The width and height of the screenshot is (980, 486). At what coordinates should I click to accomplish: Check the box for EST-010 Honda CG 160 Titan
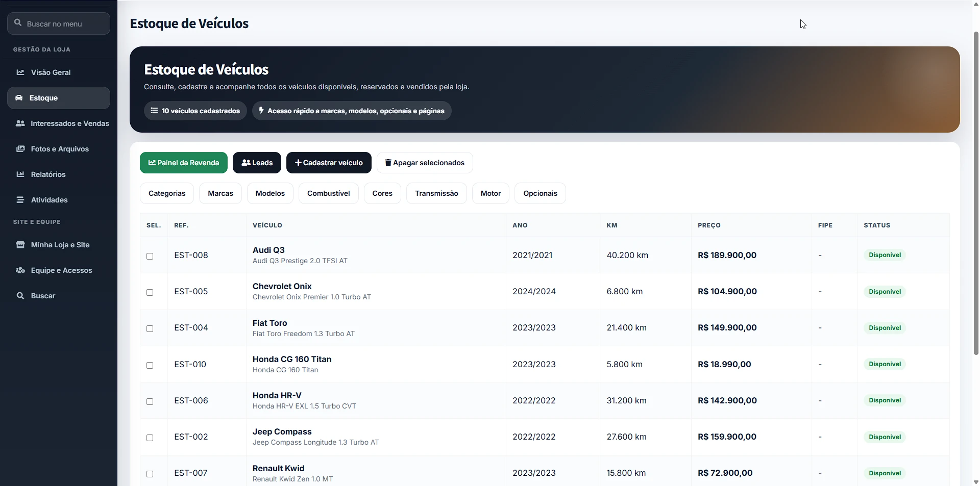tap(150, 365)
